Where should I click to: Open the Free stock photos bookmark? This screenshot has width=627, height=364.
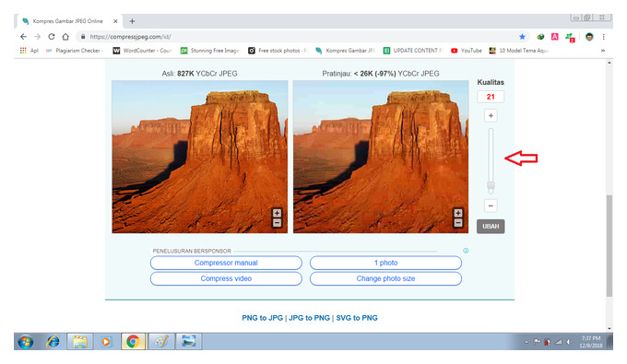[278, 51]
